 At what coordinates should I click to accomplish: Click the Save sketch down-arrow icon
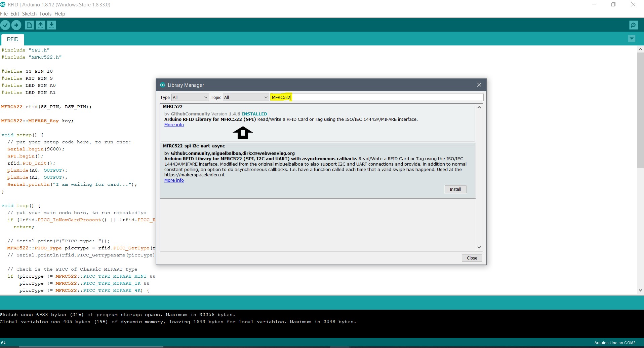51,25
